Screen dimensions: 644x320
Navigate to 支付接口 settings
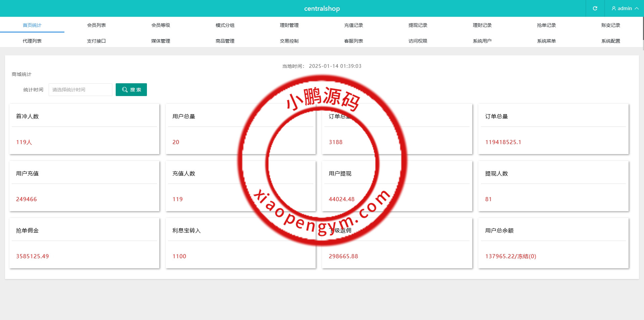pyautogui.click(x=96, y=41)
